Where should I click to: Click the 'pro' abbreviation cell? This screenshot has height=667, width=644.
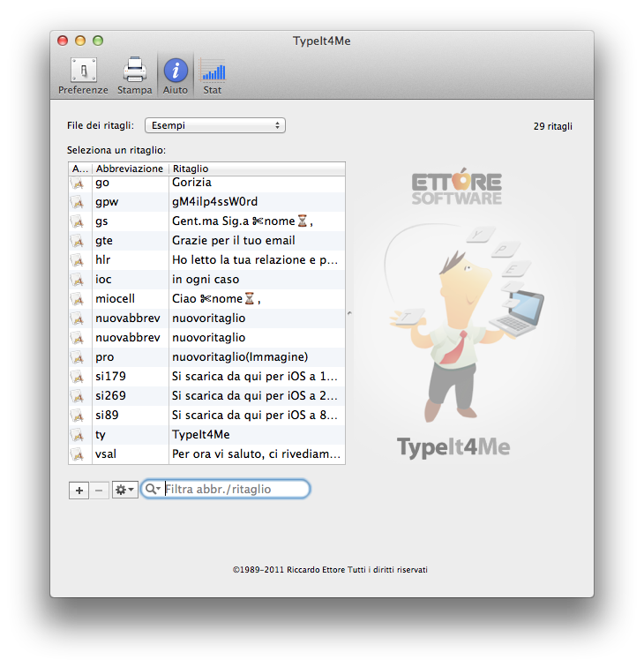pos(131,357)
